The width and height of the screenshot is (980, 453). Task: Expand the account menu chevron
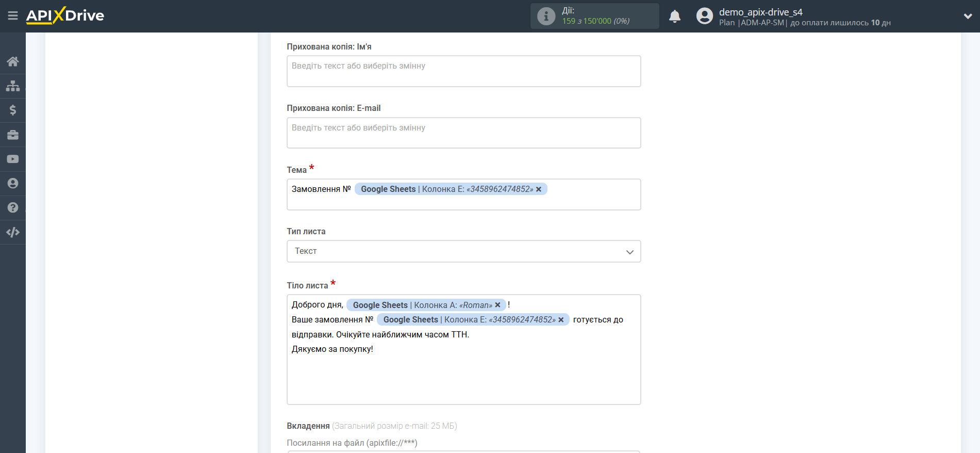pos(968,16)
